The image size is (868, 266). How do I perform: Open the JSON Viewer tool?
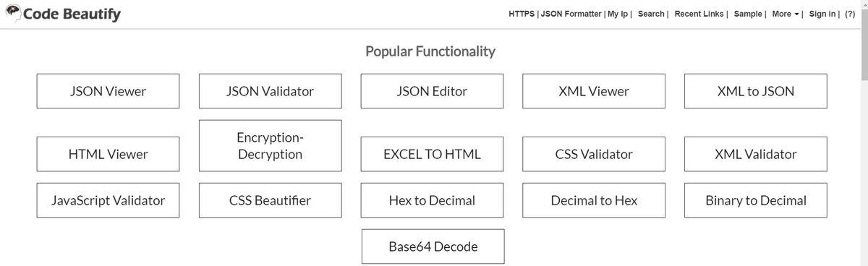pos(108,91)
